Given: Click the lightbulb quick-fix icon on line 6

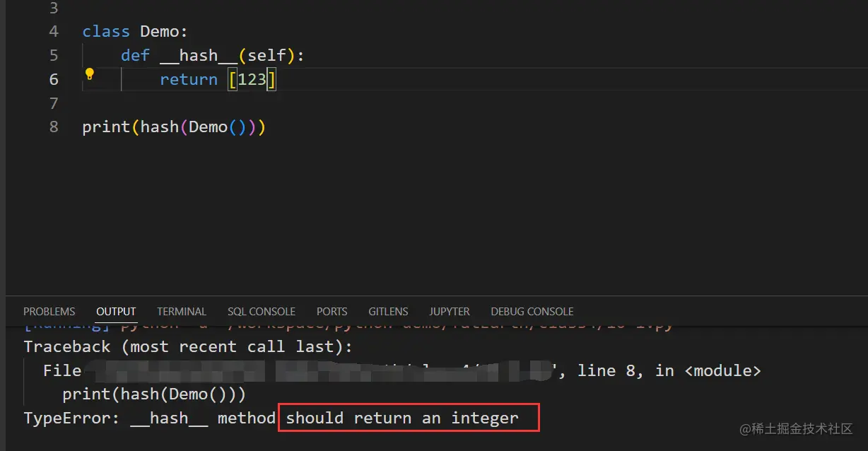Looking at the screenshot, I should [90, 74].
